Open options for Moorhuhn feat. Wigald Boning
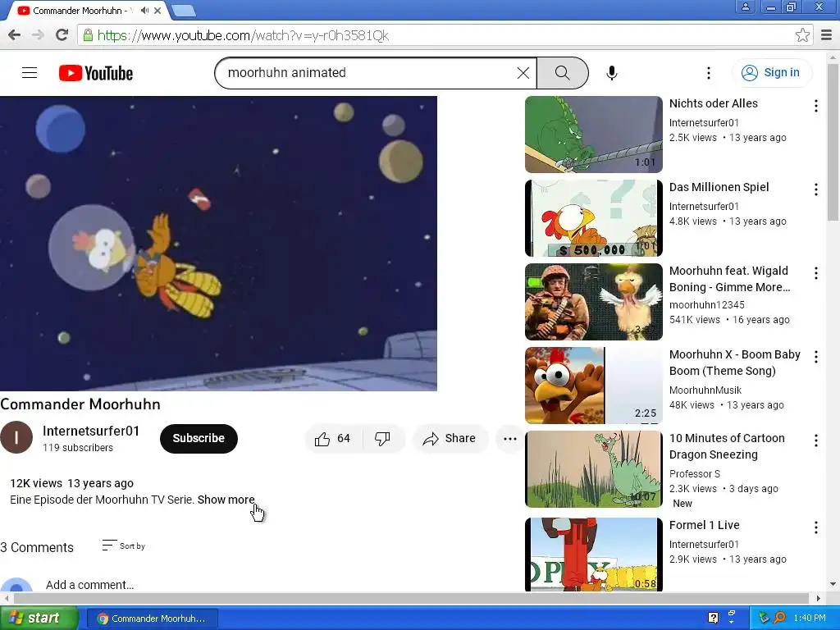 tap(816, 273)
